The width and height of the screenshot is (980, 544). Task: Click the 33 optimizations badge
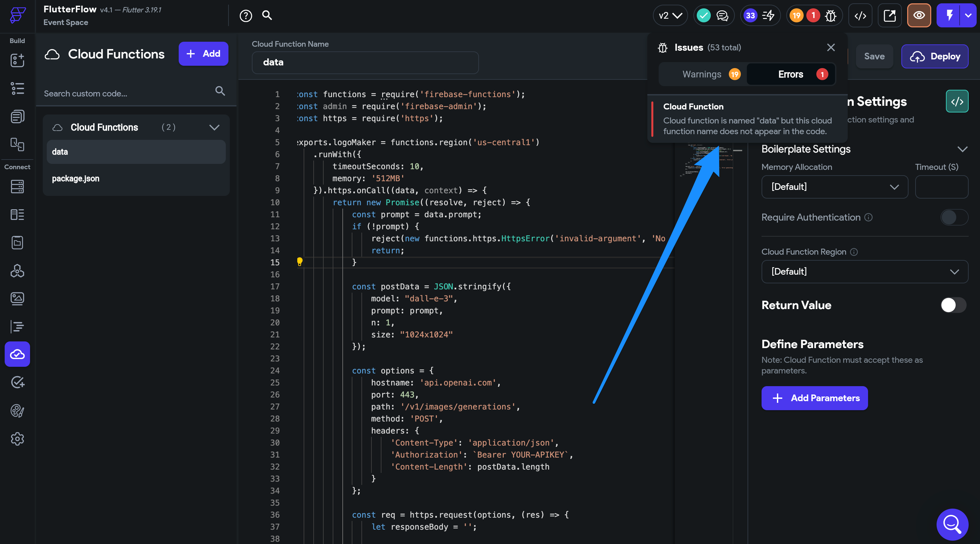(750, 16)
